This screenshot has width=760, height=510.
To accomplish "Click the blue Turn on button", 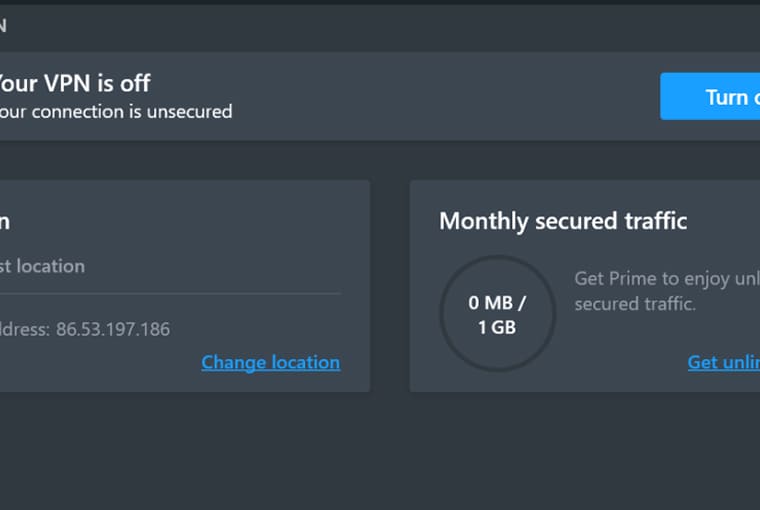I will [712, 96].
